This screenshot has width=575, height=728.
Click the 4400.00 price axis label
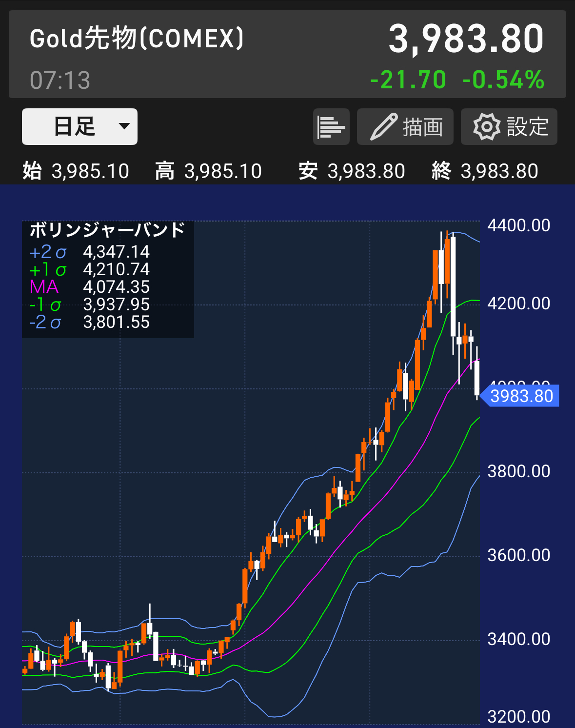[x=518, y=225]
